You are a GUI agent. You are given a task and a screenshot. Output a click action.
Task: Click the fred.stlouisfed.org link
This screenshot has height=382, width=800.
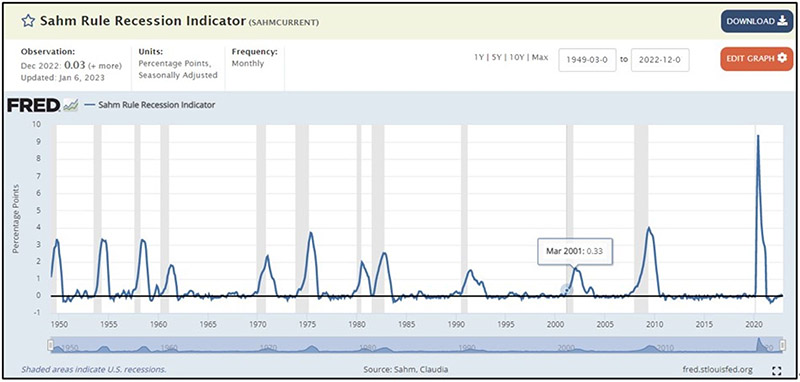(x=717, y=369)
